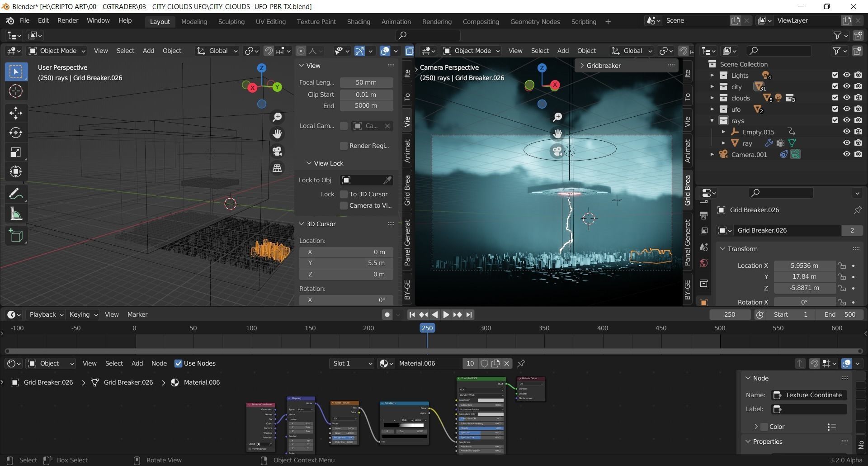Expand the Camera.001 tree item
The image size is (868, 466).
(712, 154)
